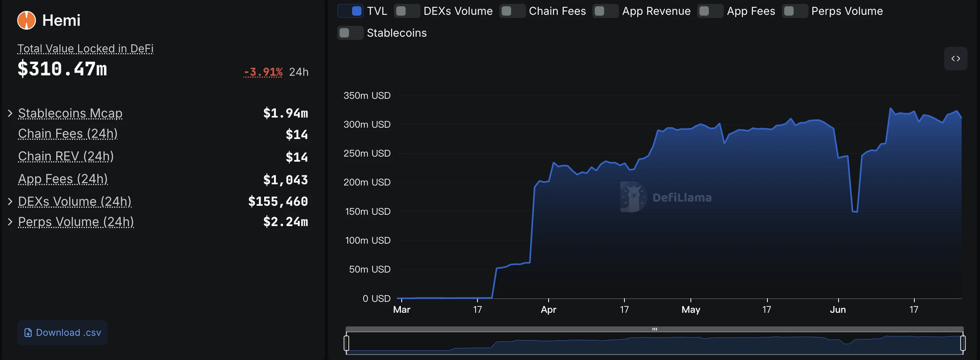This screenshot has height=360, width=980.
Task: Enable the Stablecoins chart toggle
Action: coord(351,33)
